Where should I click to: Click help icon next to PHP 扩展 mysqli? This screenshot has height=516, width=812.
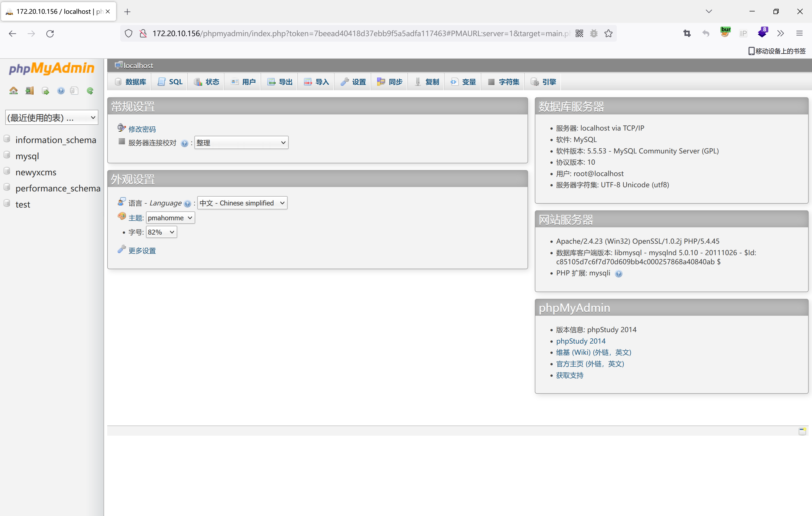[619, 274]
